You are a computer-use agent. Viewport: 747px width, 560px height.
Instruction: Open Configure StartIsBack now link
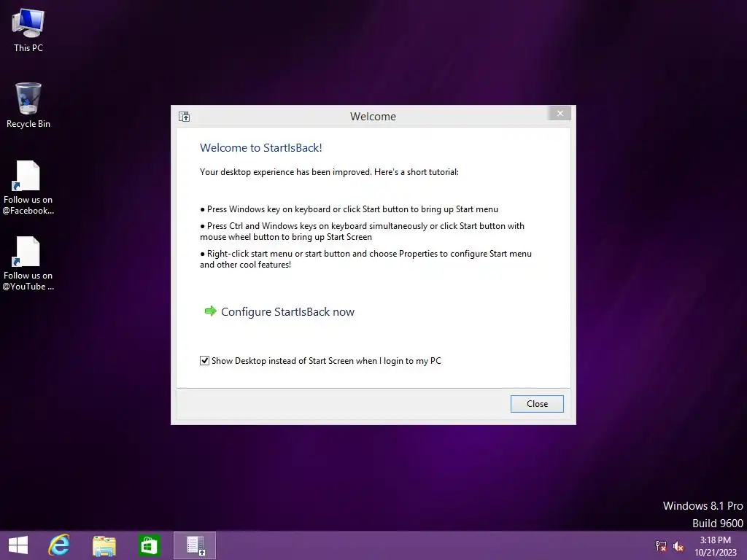click(287, 312)
